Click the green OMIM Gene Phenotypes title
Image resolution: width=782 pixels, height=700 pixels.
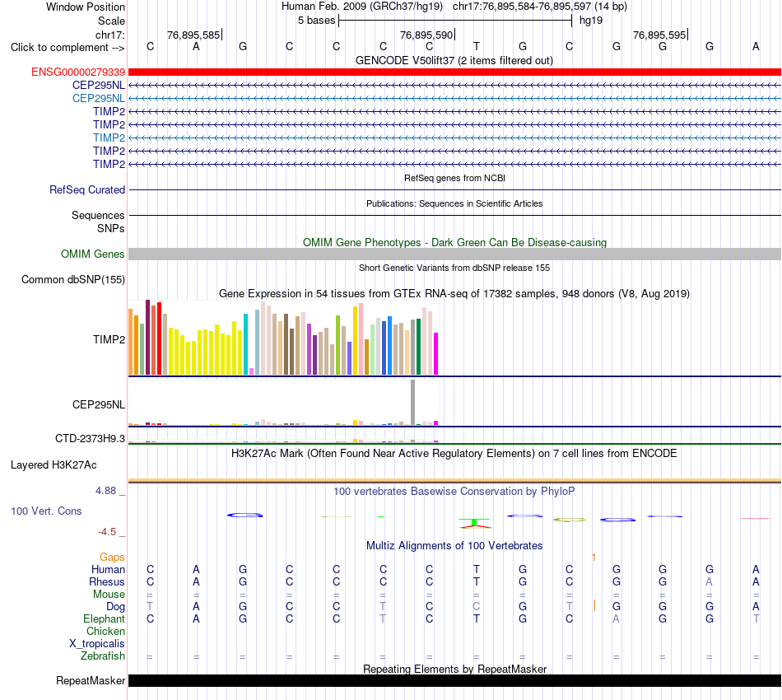click(455, 242)
